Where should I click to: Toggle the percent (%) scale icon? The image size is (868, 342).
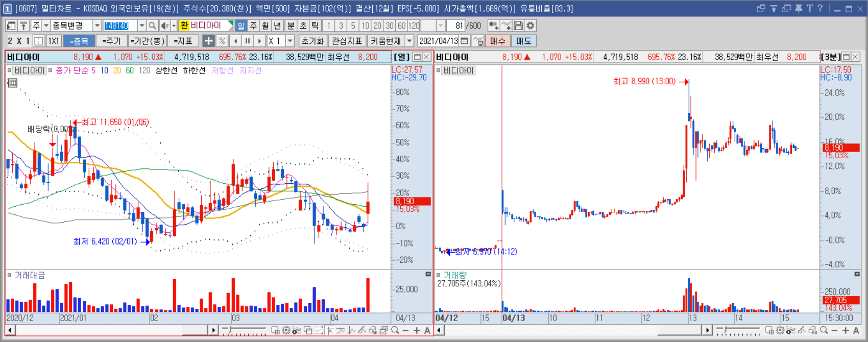(x=222, y=41)
